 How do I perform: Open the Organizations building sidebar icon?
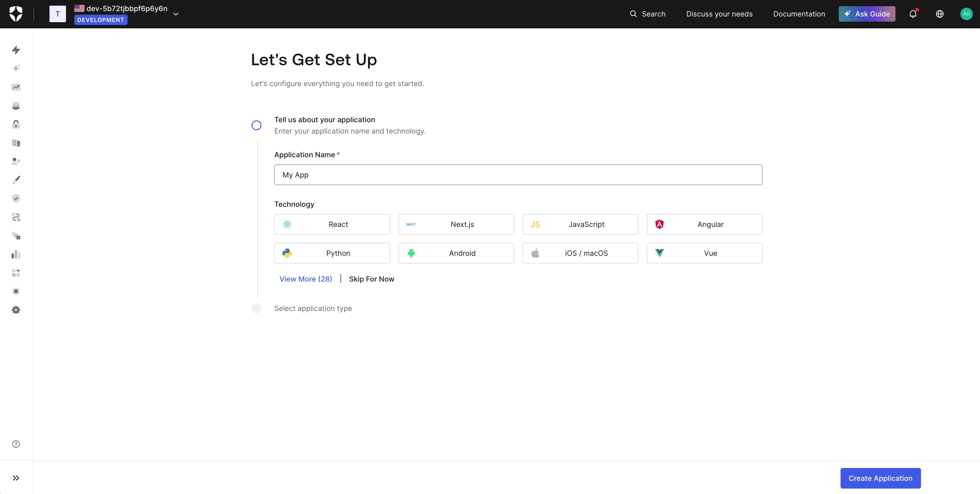(16, 143)
